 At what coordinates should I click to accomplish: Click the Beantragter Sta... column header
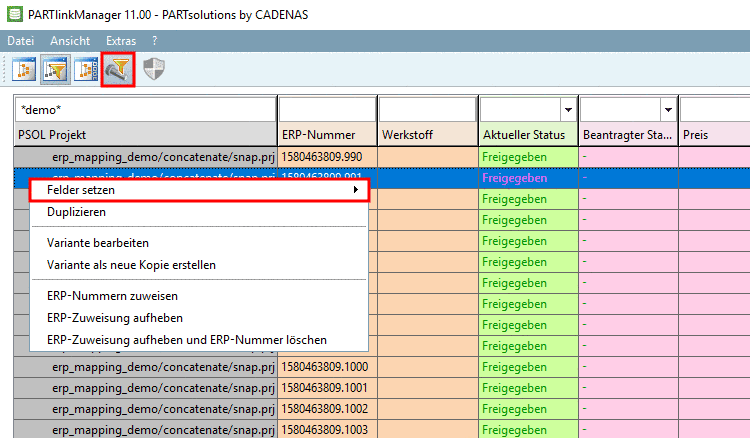pyautogui.click(x=628, y=135)
